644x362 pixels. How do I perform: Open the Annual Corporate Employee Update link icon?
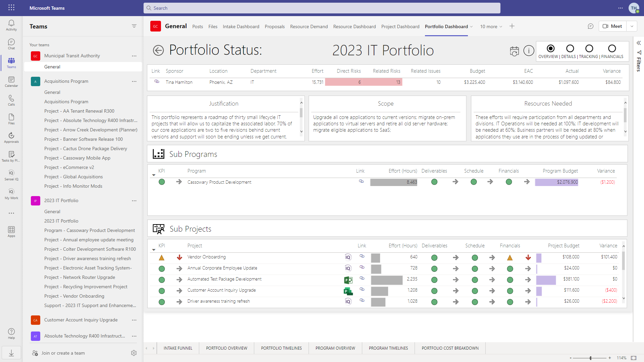tap(362, 267)
